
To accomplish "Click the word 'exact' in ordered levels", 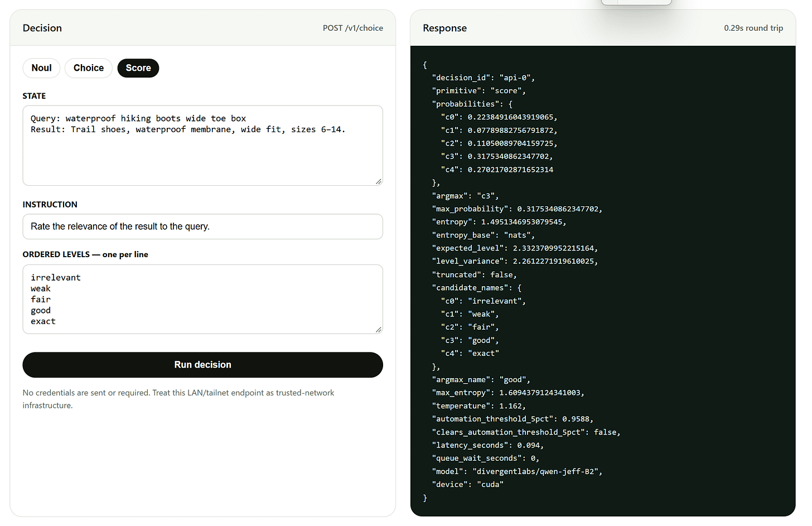I will coord(43,321).
